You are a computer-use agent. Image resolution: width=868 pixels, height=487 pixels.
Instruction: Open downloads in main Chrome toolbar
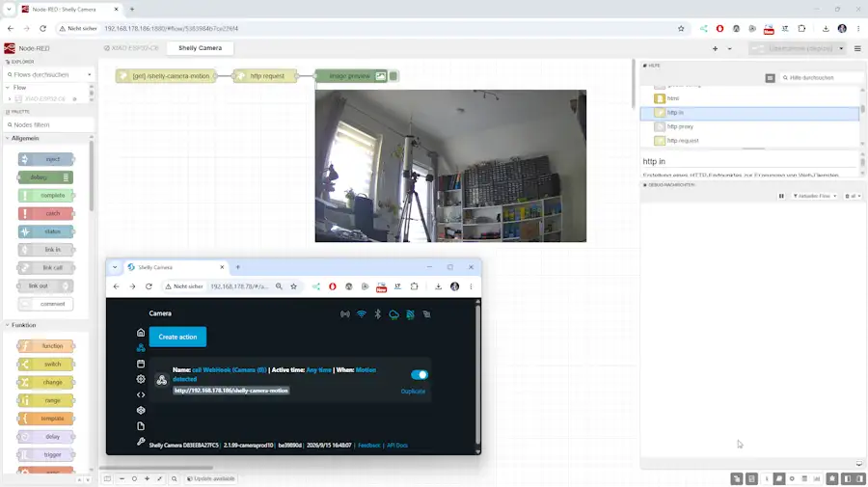pos(826,29)
